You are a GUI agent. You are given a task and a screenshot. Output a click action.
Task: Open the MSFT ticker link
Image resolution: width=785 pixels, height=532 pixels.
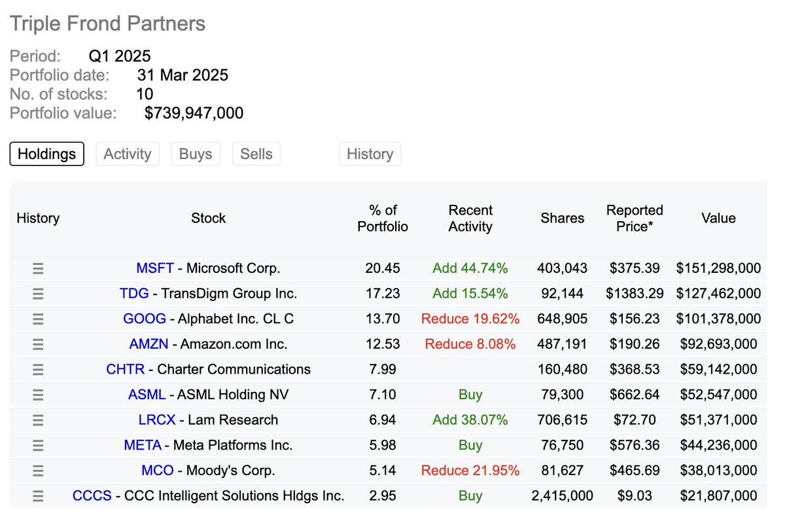pos(155,268)
